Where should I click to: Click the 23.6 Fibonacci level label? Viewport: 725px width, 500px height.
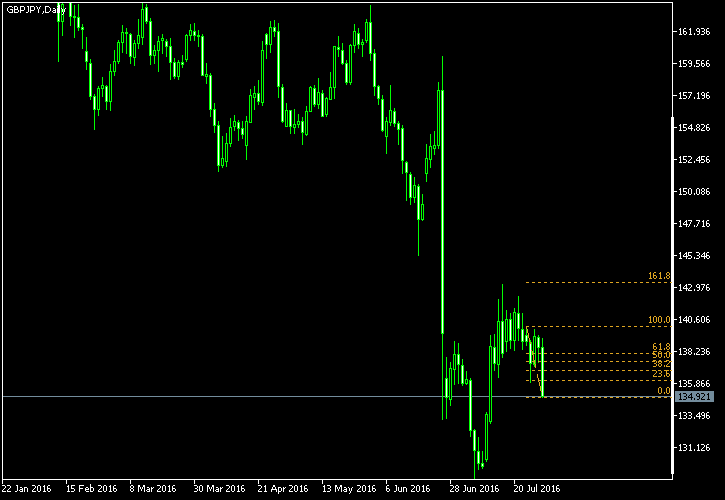click(x=661, y=374)
